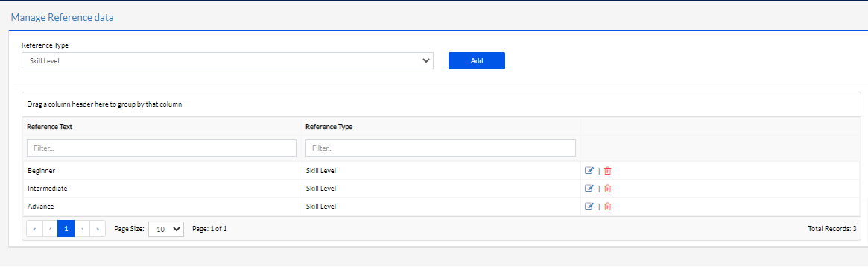Select page 1 in the pager
The height and width of the screenshot is (270, 868).
pyautogui.click(x=66, y=228)
